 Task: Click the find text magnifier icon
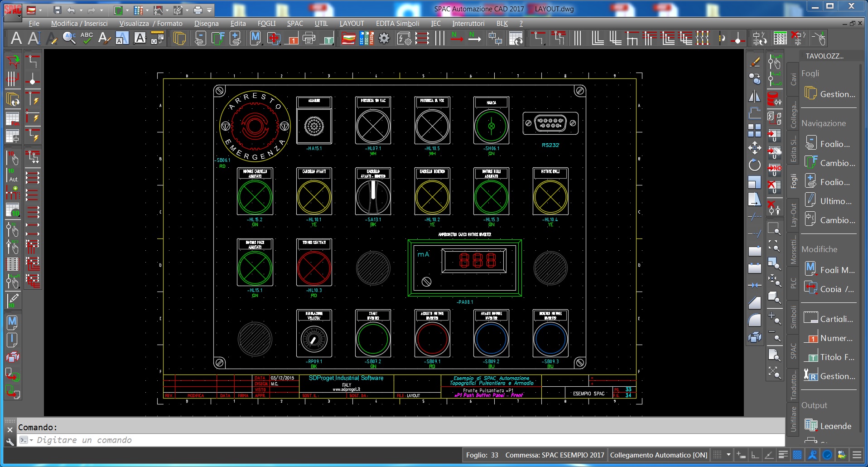click(69, 38)
